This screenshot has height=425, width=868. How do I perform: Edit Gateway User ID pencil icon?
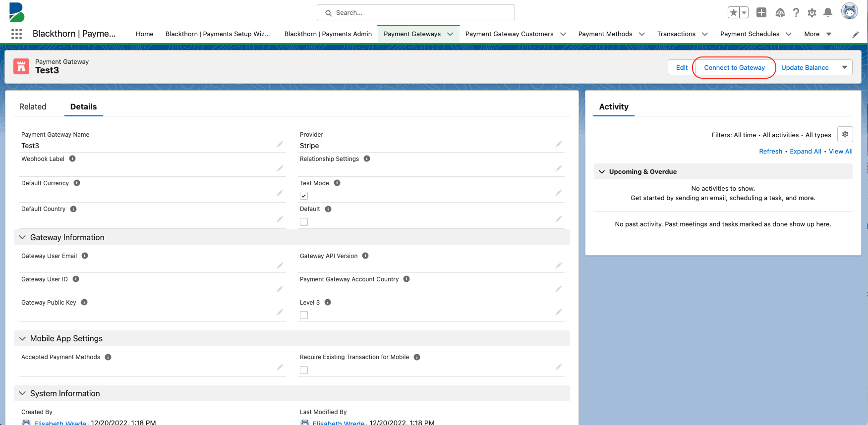pos(280,289)
